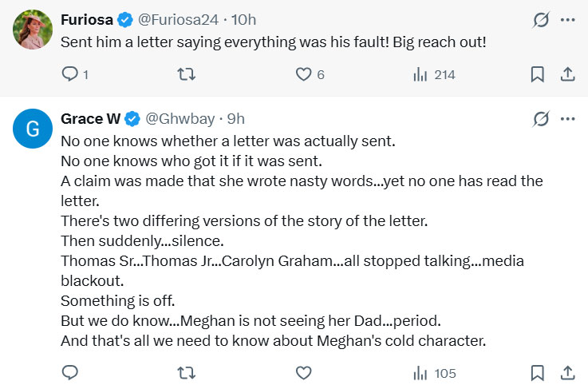
Task: Share Furiosa's tweet
Action: [x=567, y=74]
